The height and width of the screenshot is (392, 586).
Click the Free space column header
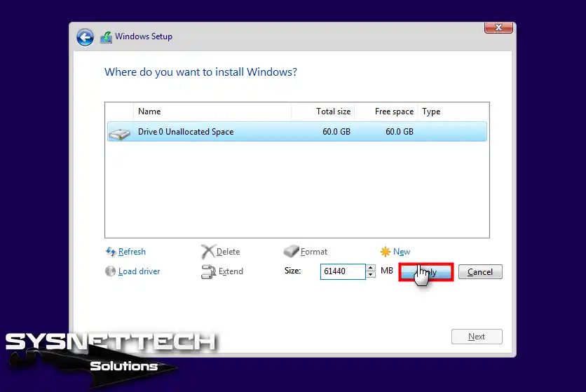(386, 111)
